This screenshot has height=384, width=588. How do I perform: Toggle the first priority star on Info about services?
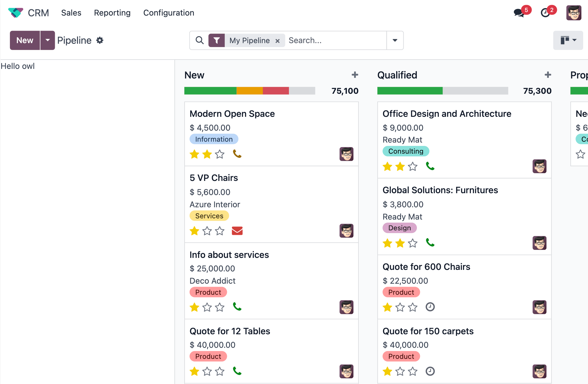(x=194, y=307)
